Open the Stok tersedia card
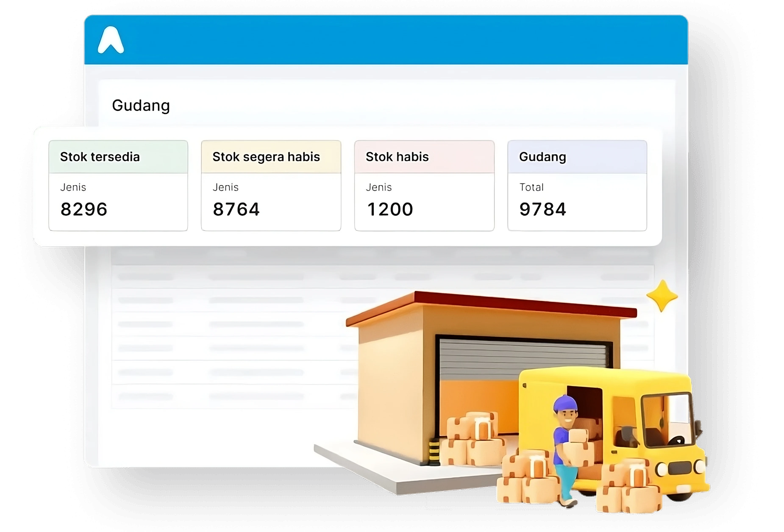 click(x=118, y=186)
